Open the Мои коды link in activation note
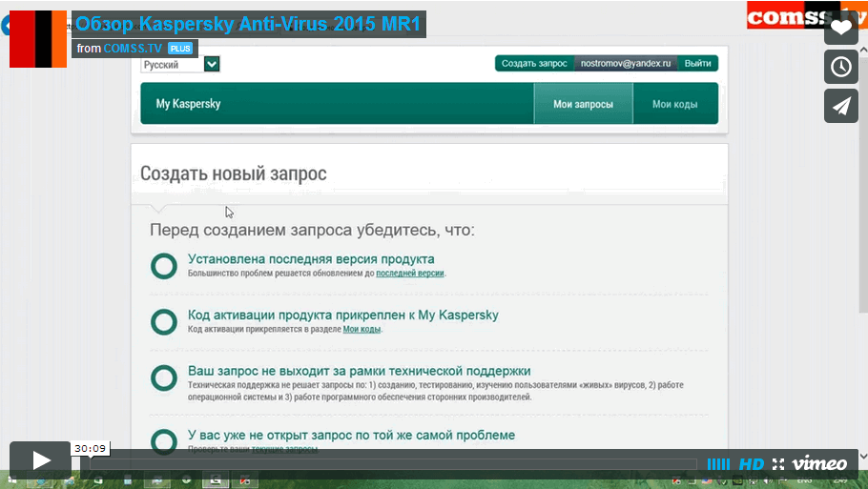The image size is (868, 489). (x=362, y=329)
